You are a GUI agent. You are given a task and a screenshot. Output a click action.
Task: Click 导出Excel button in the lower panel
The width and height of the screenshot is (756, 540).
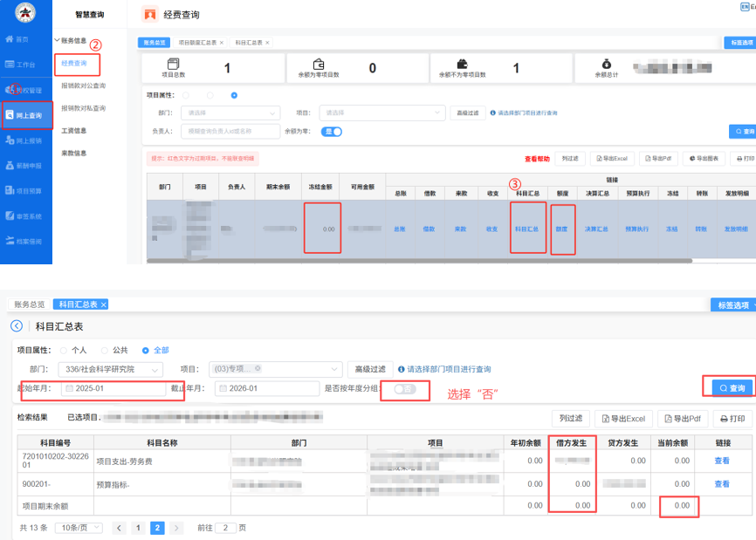(622, 419)
